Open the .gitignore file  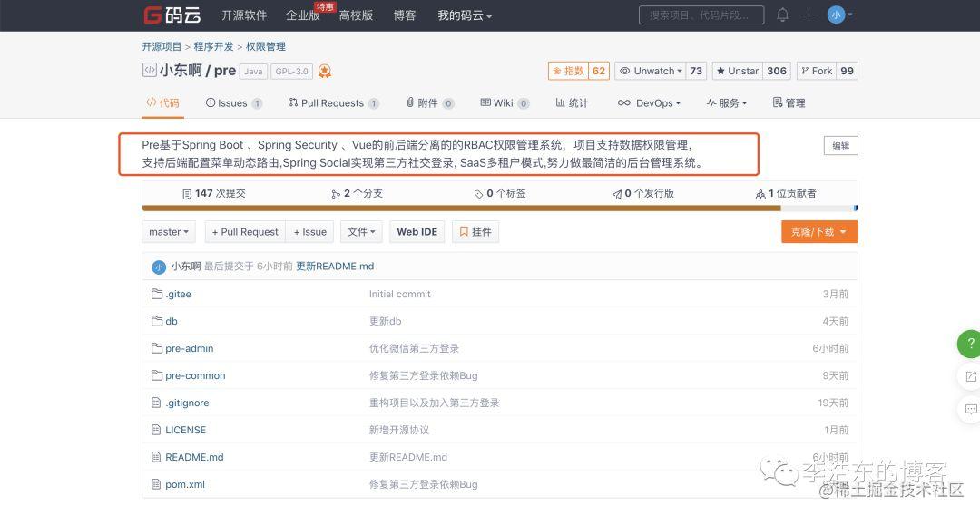[x=187, y=403]
